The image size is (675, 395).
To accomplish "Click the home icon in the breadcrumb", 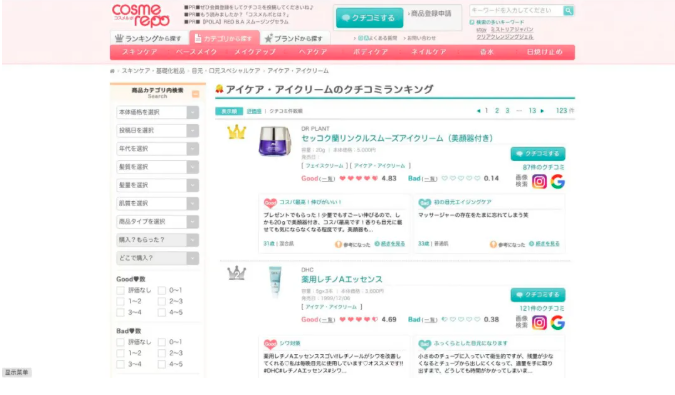I will click(112, 71).
